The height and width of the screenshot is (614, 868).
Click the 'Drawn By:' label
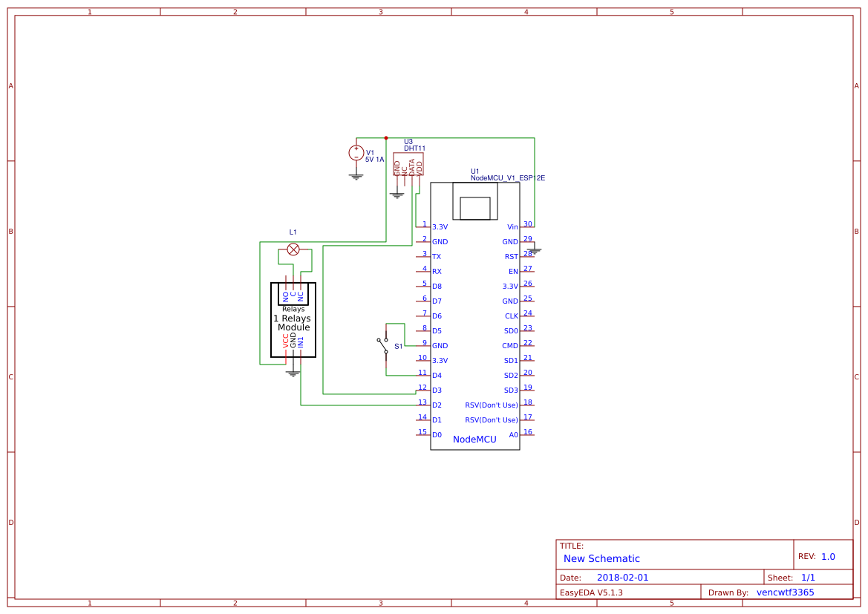(728, 592)
